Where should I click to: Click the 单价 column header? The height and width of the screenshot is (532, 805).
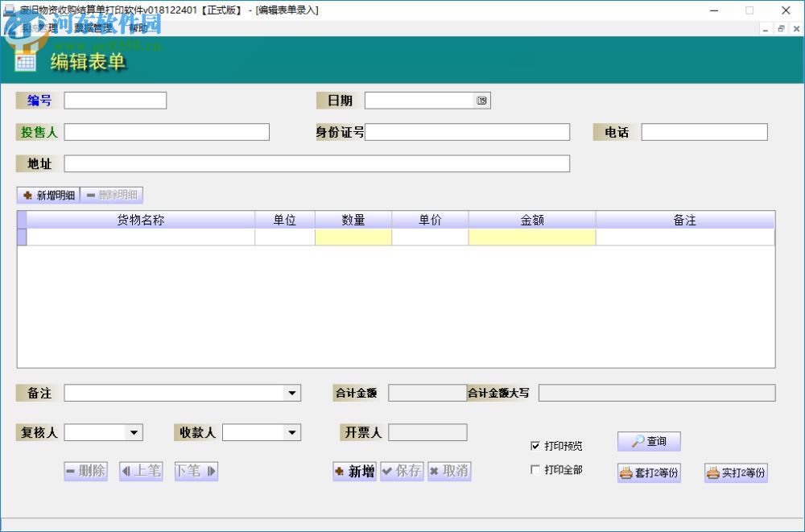point(430,220)
